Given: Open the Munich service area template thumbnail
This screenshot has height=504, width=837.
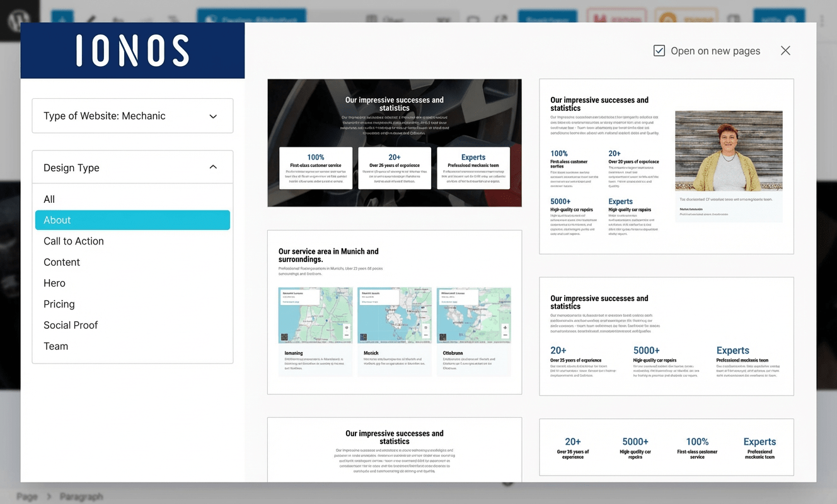Looking at the screenshot, I should tap(395, 312).
